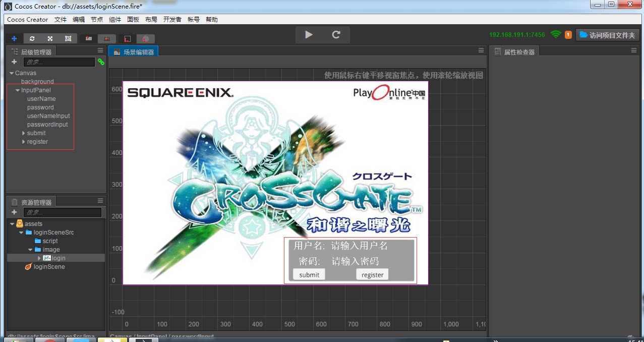Open properties inspector panel hamburger menu
Viewport: 644px width, 342px height.
click(x=634, y=50)
